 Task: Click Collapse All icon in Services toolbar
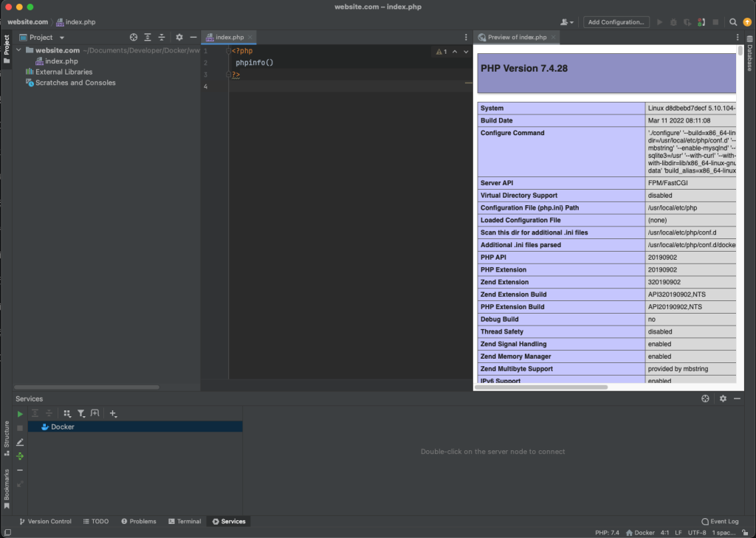click(x=49, y=413)
